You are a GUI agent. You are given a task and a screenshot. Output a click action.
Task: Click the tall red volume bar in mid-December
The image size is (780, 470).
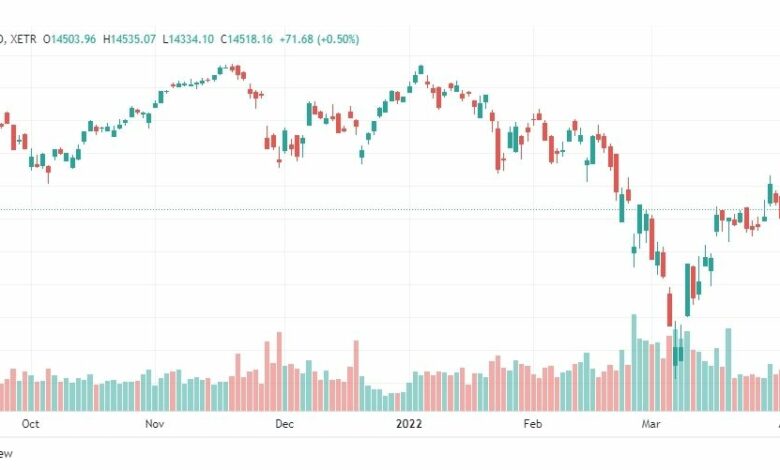click(x=356, y=376)
